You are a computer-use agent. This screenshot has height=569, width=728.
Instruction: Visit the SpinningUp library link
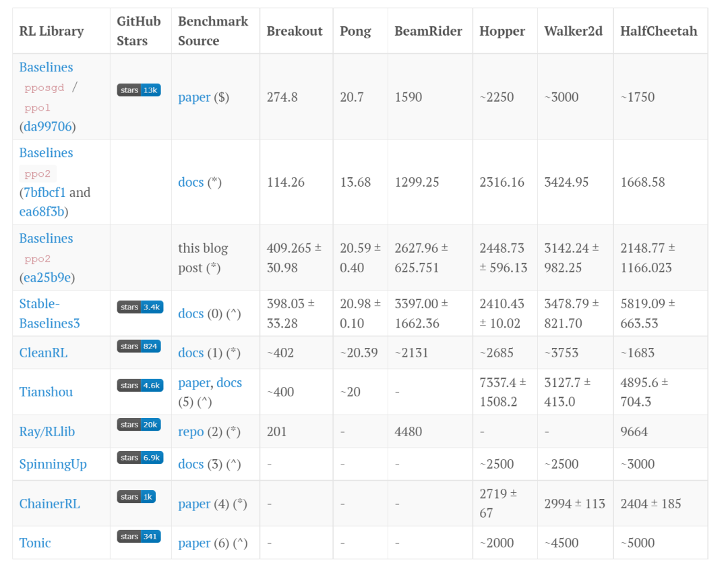coord(53,464)
